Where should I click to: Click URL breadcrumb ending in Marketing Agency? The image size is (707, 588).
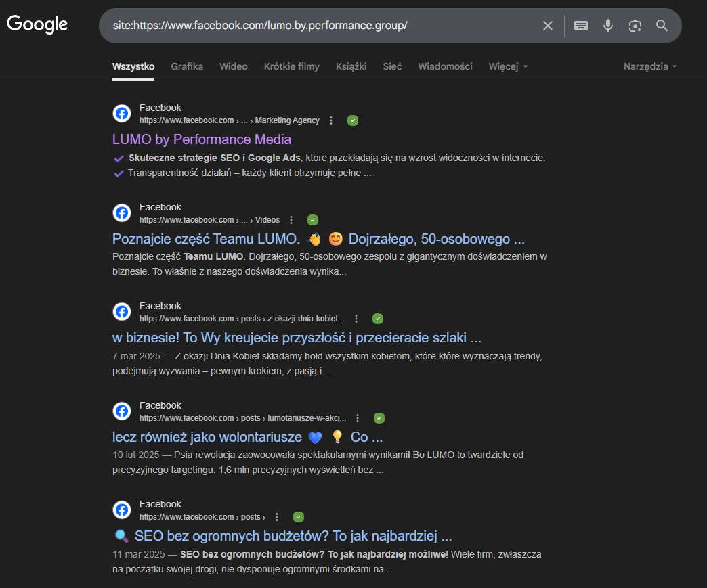tap(229, 120)
